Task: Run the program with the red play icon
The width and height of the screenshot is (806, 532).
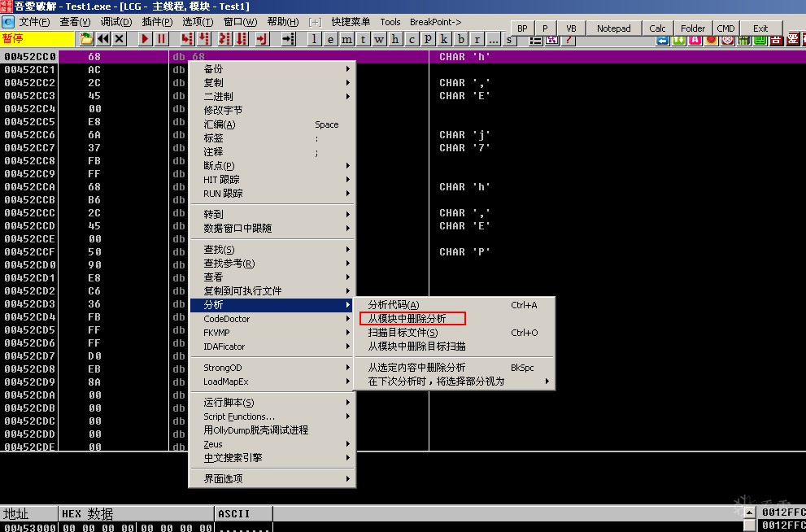Action: pyautogui.click(x=146, y=38)
